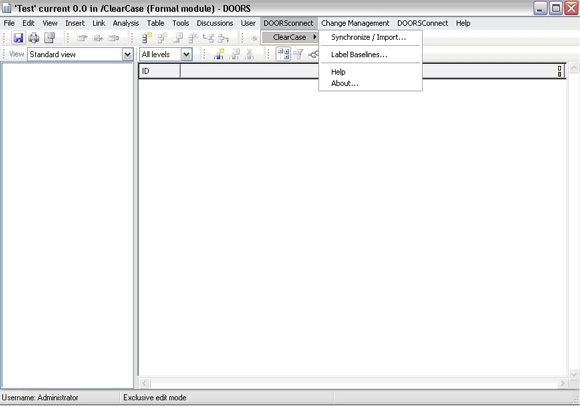The height and width of the screenshot is (406, 580).
Task: Click Help in the ClearCase submenu
Action: (338, 72)
